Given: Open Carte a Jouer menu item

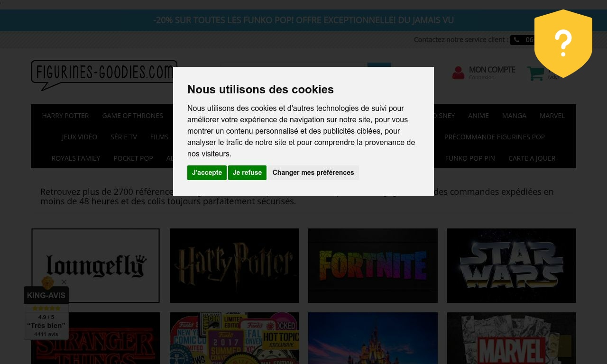Looking at the screenshot, I should coord(532,158).
